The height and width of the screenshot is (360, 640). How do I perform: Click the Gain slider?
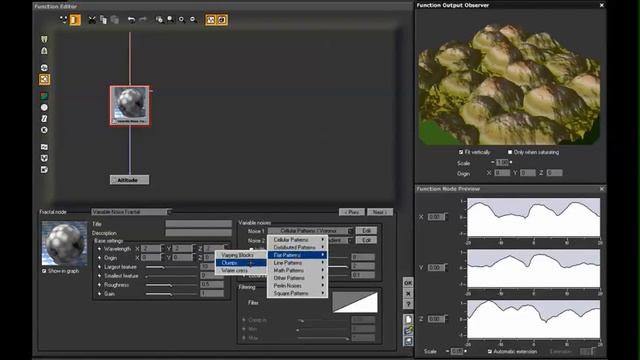coord(171,294)
